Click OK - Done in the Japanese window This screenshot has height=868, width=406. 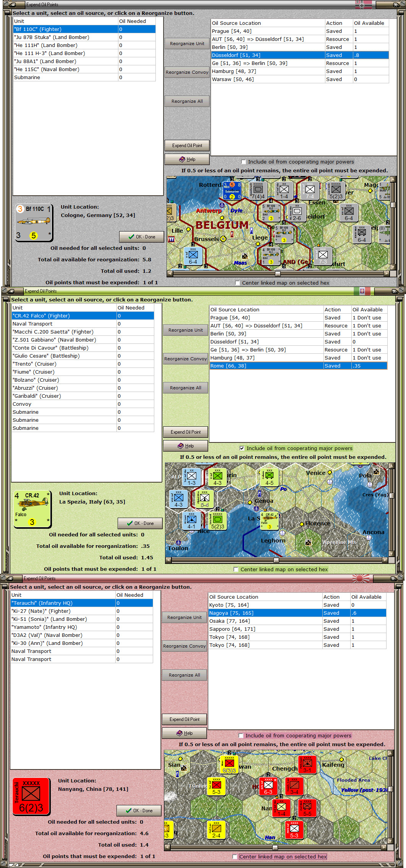pos(139,811)
